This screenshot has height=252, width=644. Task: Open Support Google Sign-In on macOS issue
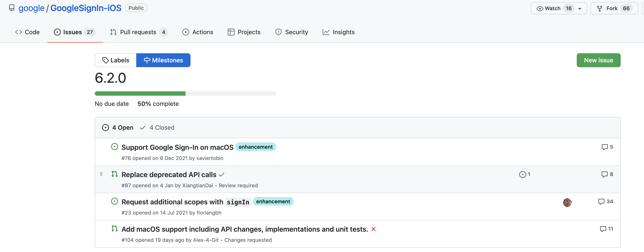177,147
